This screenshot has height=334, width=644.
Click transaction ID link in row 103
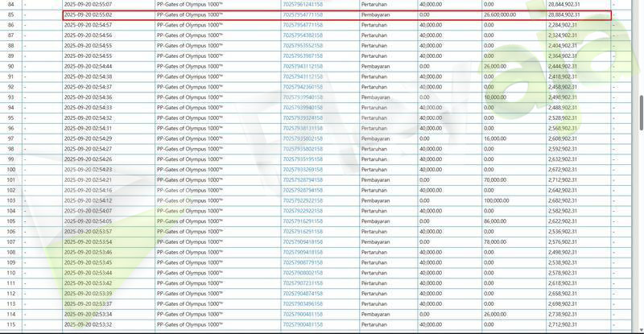[303, 200]
